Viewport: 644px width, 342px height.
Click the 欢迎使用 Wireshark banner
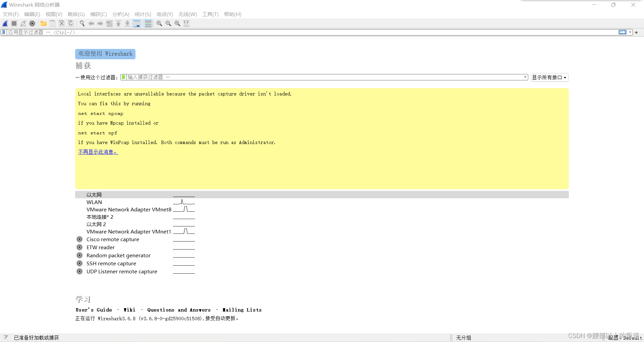click(x=105, y=54)
